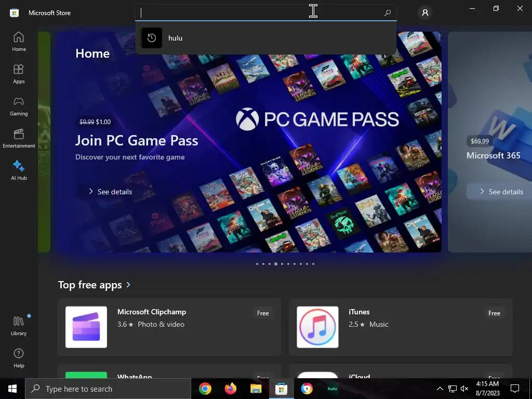
Task: Click the previous green banner slide
Action: [44, 142]
